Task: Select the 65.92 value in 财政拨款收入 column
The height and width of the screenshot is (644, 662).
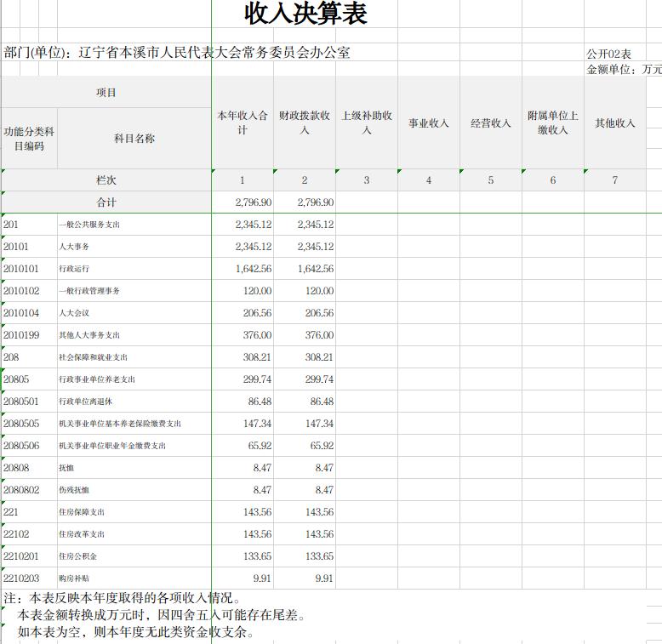Action: click(x=305, y=446)
